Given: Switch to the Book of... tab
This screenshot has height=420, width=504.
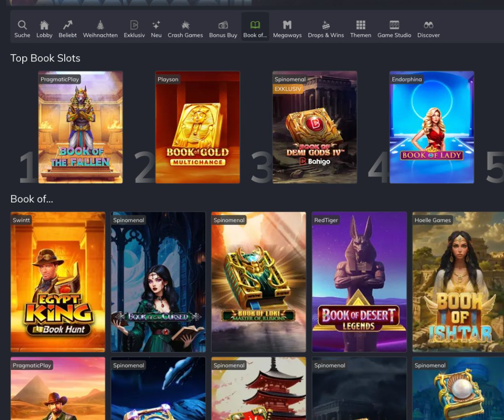Looking at the screenshot, I should tap(255, 25).
